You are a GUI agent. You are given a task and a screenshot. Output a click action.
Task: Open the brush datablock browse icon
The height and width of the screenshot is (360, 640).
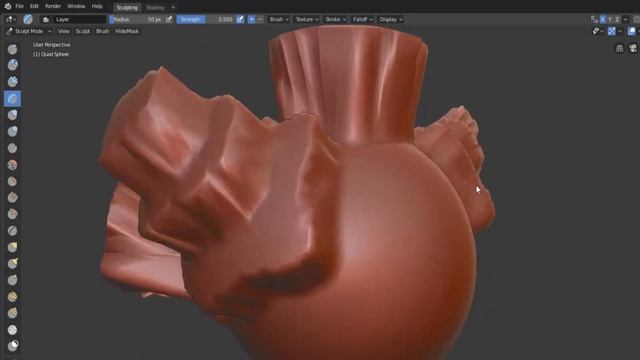46,19
